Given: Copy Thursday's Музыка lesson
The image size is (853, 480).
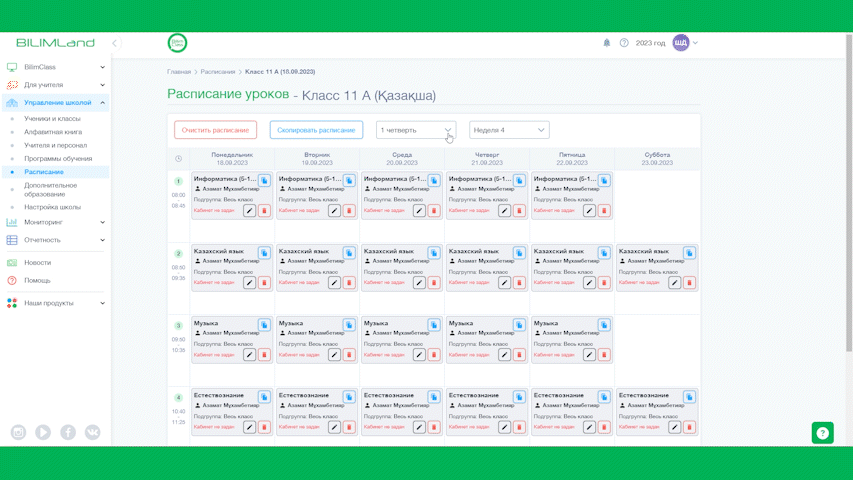Looking at the screenshot, I should [x=520, y=325].
